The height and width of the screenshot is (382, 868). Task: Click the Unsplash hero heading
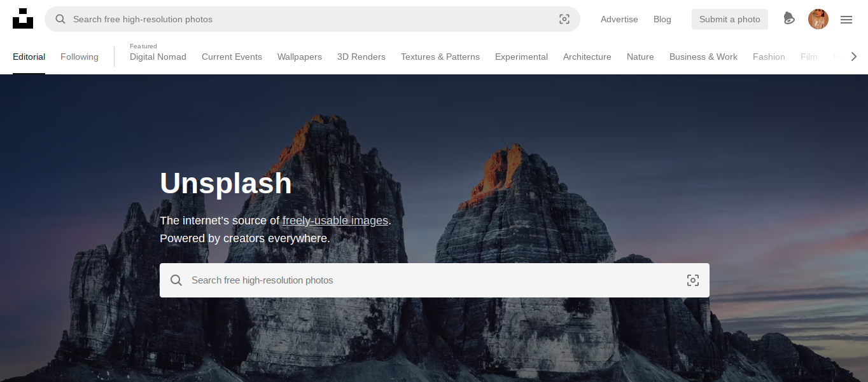226,183
